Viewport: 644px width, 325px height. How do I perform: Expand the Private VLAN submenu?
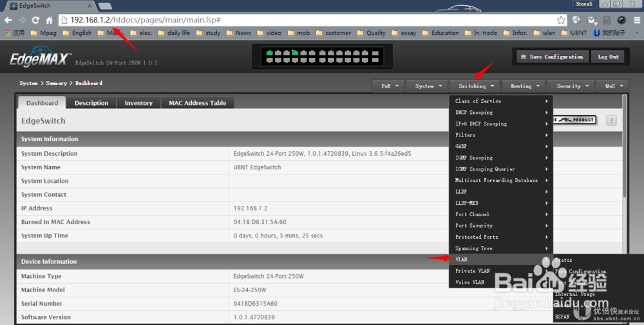(500, 271)
